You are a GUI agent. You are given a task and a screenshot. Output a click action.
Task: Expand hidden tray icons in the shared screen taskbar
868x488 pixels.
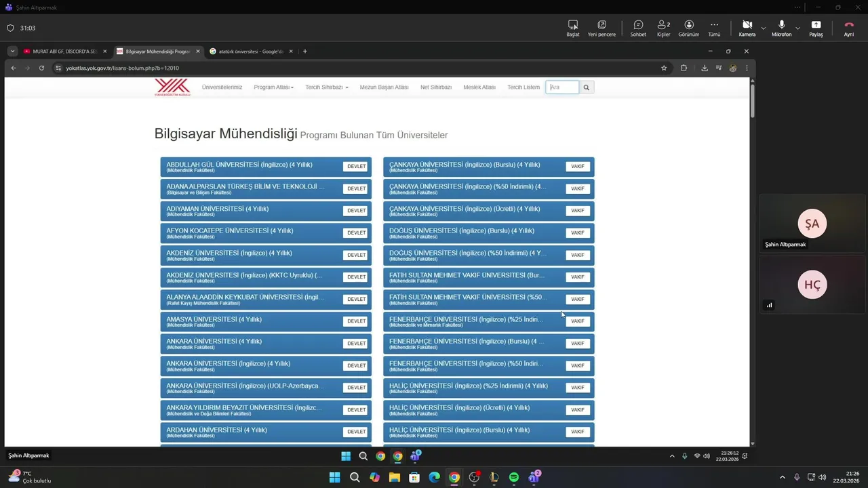pos(672,456)
